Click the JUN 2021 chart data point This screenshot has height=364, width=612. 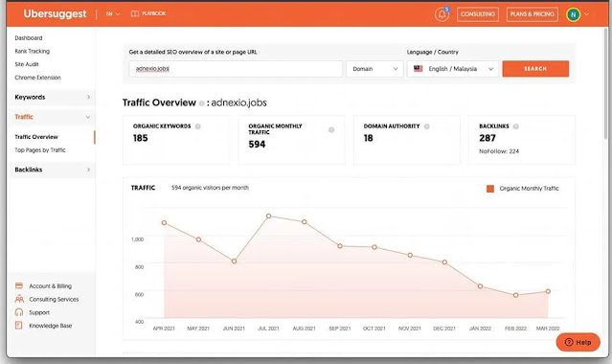(235, 261)
